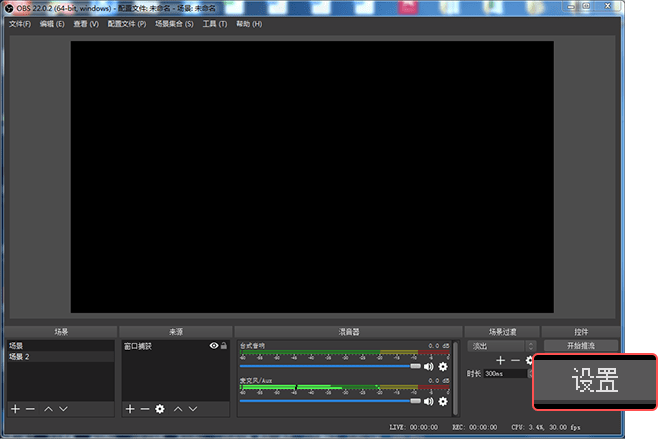The image size is (658, 439).
Task: Click the black preview canvas
Action: click(x=312, y=177)
